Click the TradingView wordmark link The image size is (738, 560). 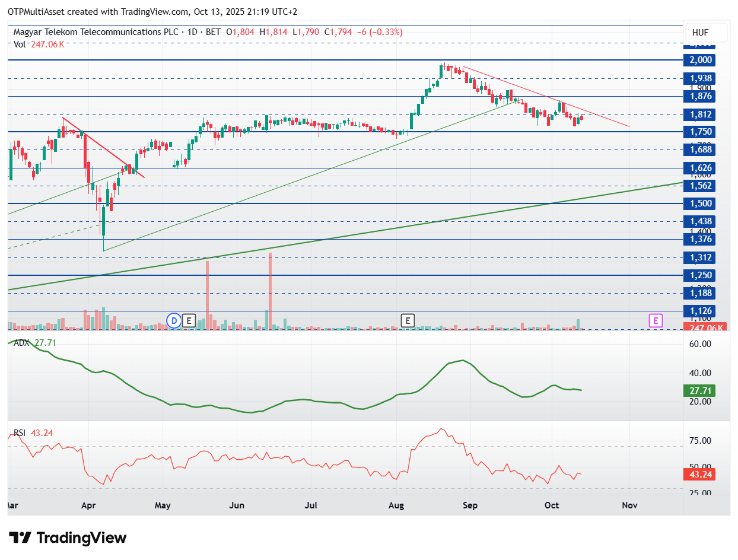point(81,538)
